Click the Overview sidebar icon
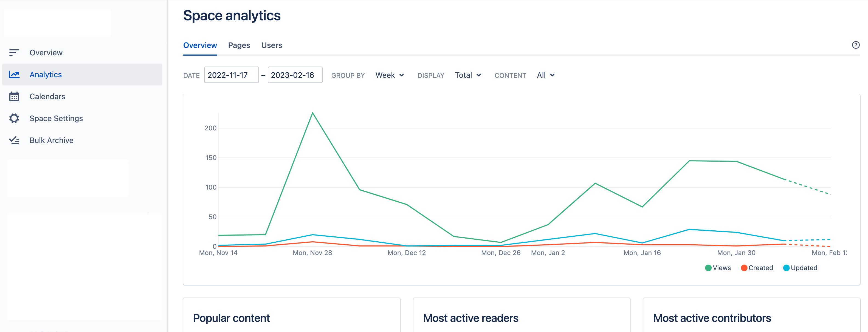This screenshot has width=868, height=332. pyautogui.click(x=14, y=53)
